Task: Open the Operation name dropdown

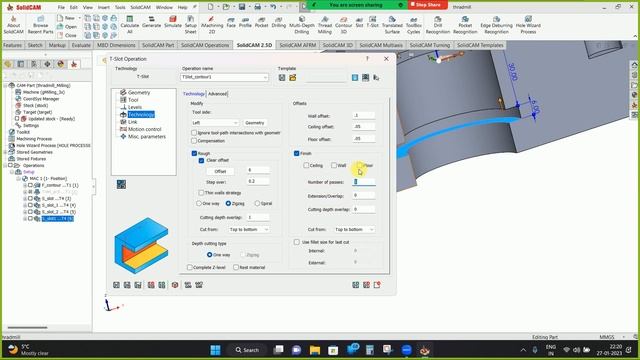Action: 224,77
